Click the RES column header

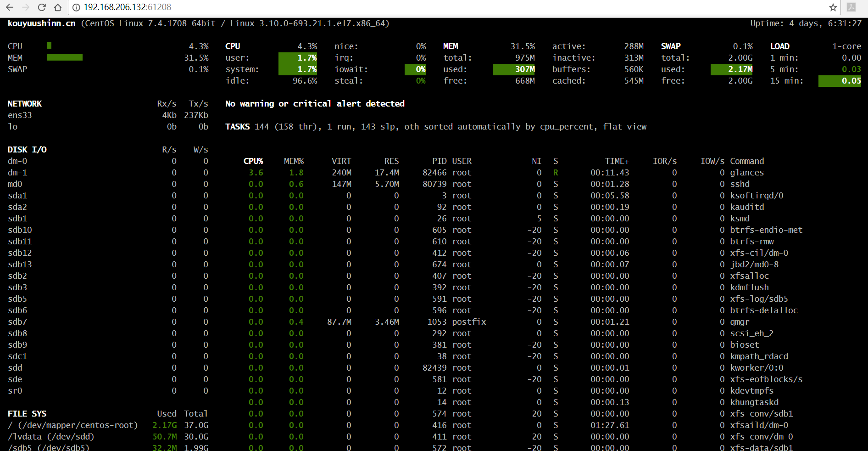pos(391,161)
